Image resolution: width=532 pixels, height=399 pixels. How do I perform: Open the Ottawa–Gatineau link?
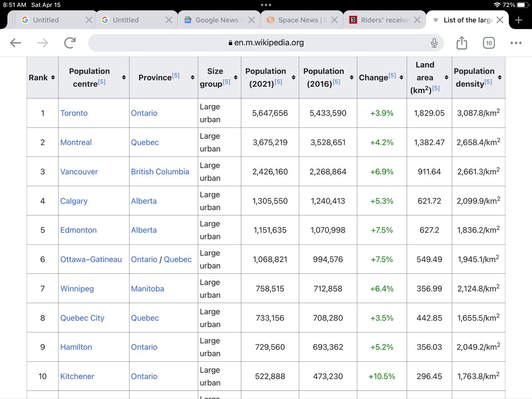tap(91, 259)
